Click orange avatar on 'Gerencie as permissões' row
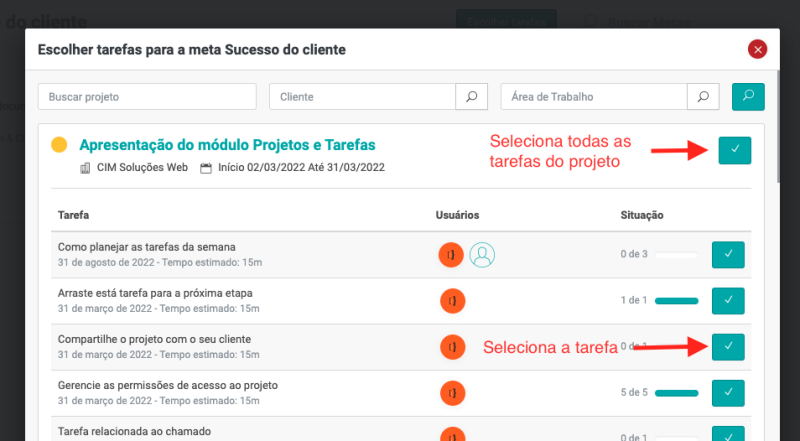The width and height of the screenshot is (800, 441). pos(452,393)
